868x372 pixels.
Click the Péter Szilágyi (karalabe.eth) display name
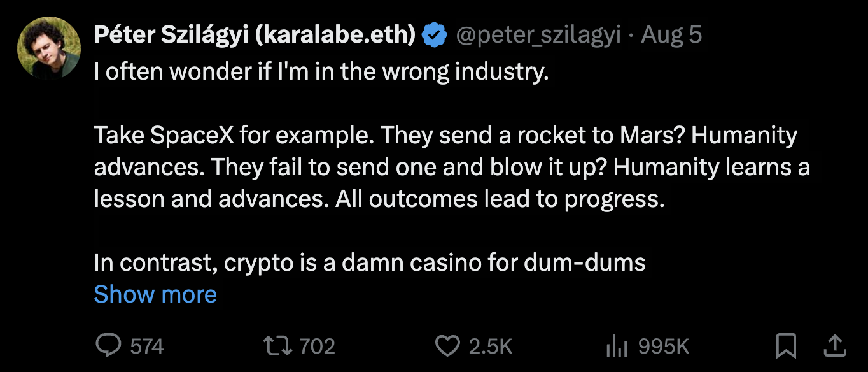click(x=255, y=36)
